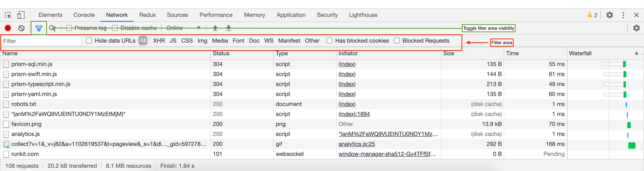Open the Application tab
The image size is (644, 171).
pos(291,15)
